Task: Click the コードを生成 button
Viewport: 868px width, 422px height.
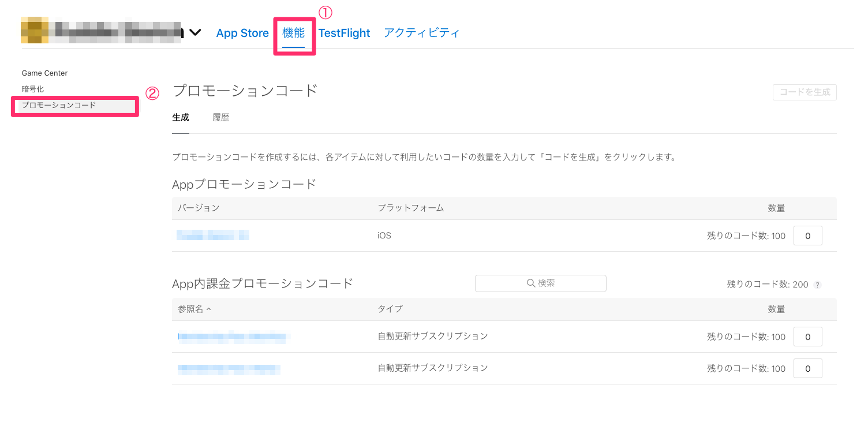Action: [805, 92]
